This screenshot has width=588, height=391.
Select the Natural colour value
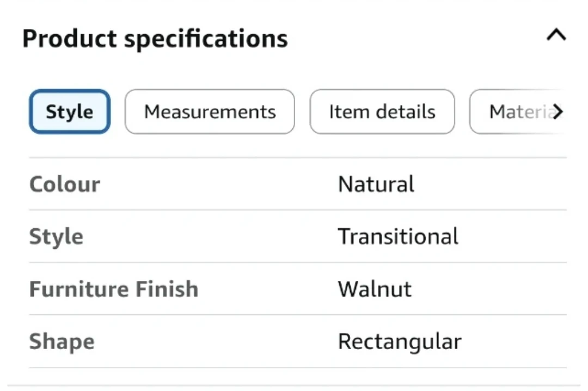click(x=376, y=184)
